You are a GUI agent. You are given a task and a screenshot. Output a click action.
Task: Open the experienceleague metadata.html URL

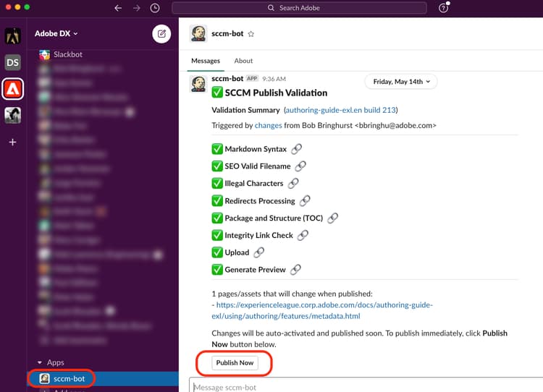tap(322, 310)
